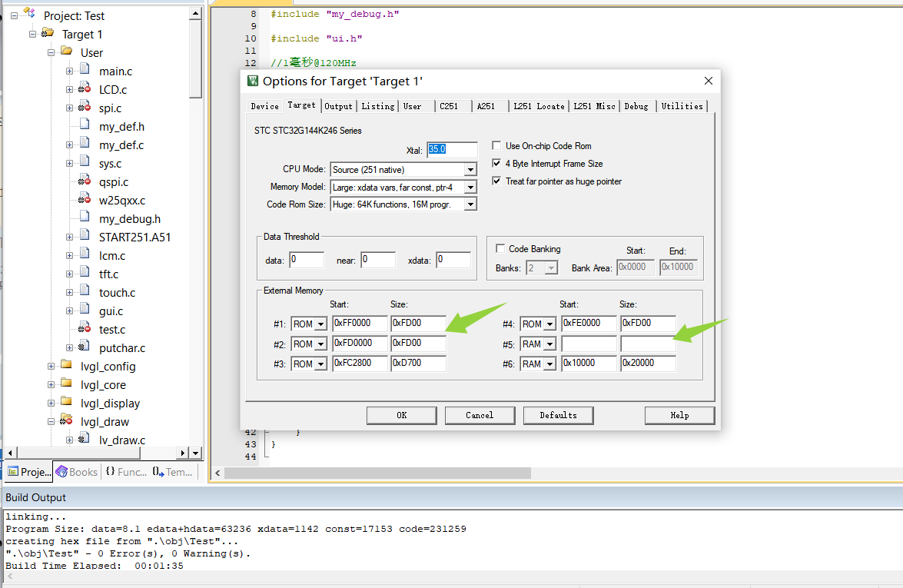
Task: Click the Target 1 folder icon
Action: pyautogui.click(x=48, y=34)
